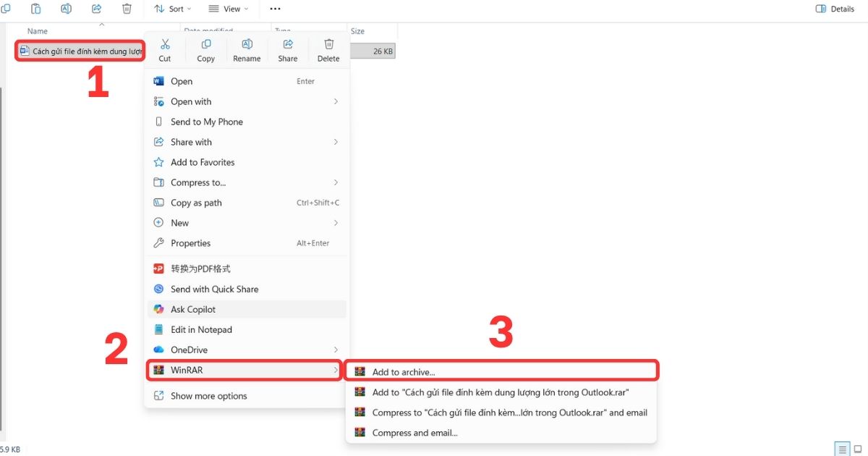Image resolution: width=868 pixels, height=456 pixels.
Task: Click the Share icon on the toolbar
Action: 95,9
